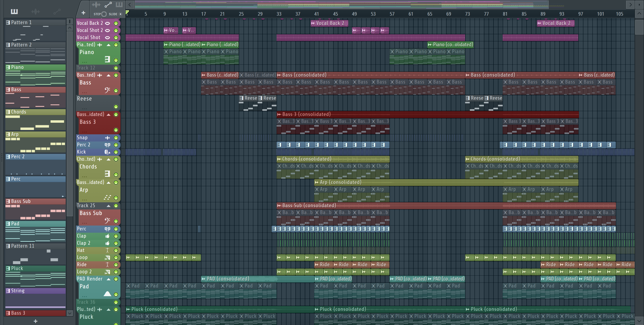
Task: Mute the Vocal Shot track
Action: (x=116, y=38)
